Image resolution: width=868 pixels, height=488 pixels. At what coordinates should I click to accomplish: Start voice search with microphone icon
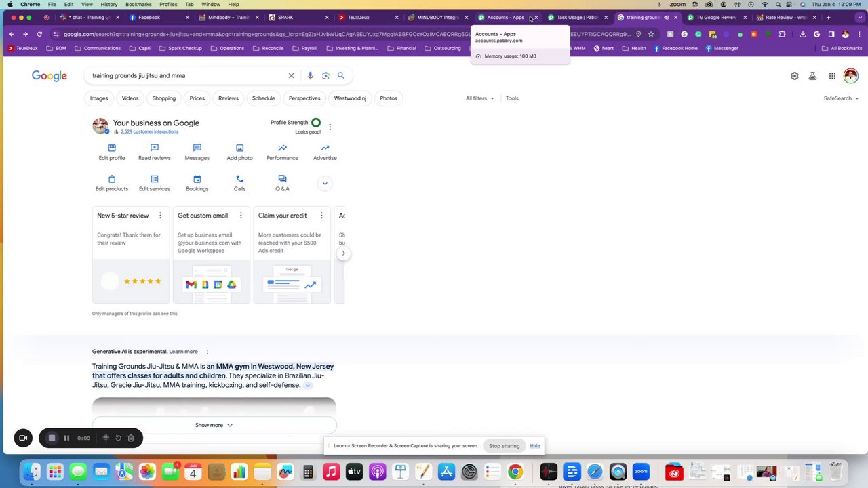click(311, 76)
